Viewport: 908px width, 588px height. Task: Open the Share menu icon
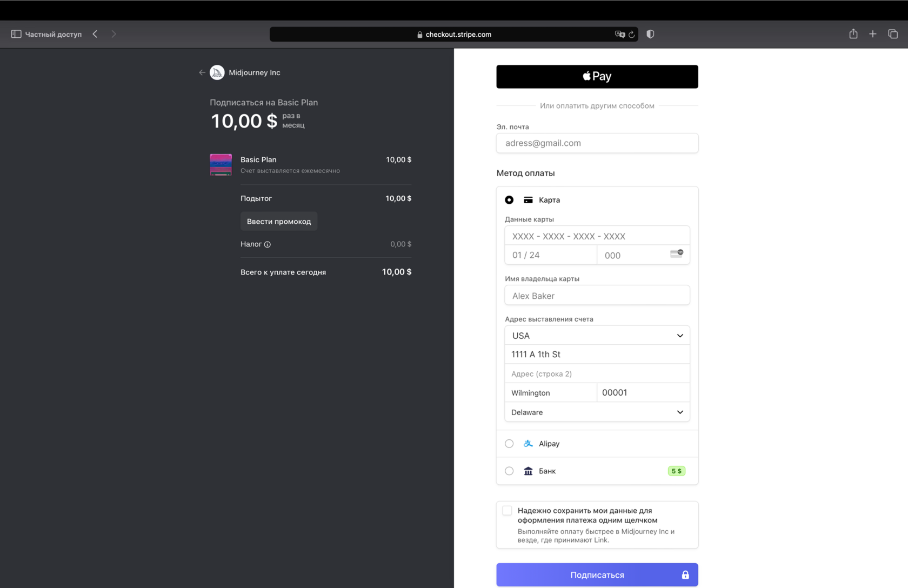(853, 34)
